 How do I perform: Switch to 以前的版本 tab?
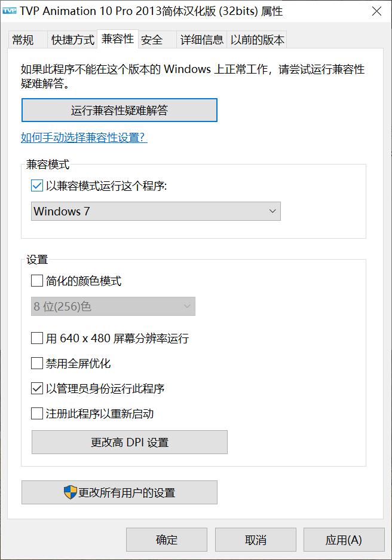click(x=257, y=40)
